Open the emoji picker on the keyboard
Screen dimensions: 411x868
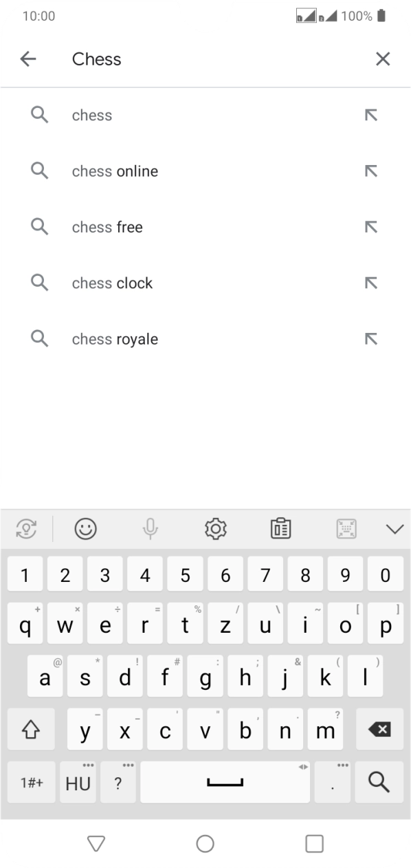pyautogui.click(x=85, y=528)
